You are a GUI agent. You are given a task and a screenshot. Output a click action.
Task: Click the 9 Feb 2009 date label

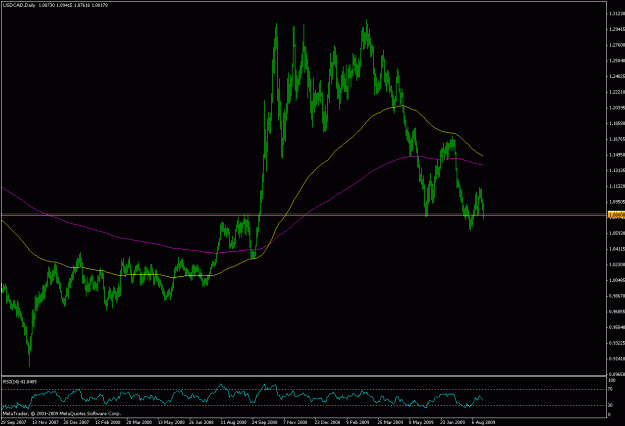(x=358, y=422)
